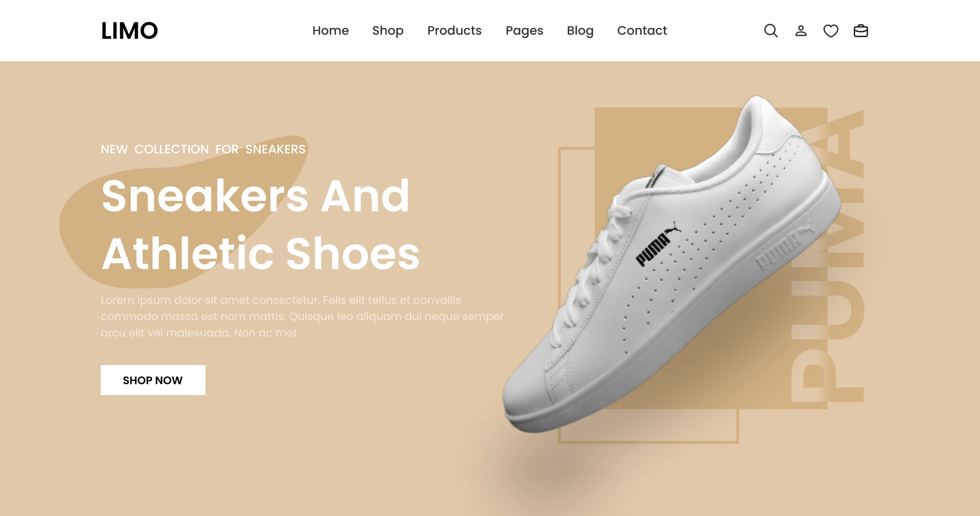Open the wishlist heart icon
Screen dimensions: 980x516
point(831,31)
